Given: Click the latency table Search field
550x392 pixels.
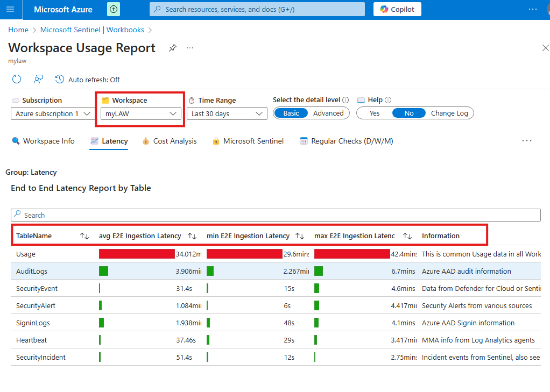Looking at the screenshot, I should (x=276, y=215).
